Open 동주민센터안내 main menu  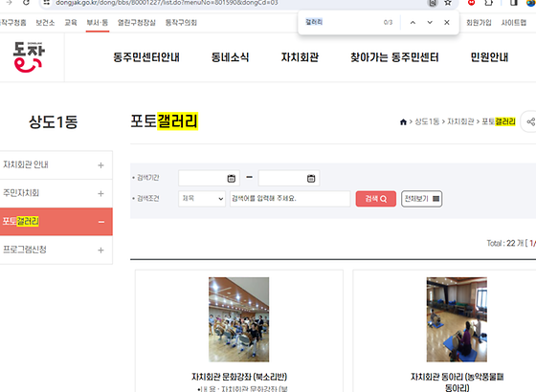pyautogui.click(x=146, y=57)
